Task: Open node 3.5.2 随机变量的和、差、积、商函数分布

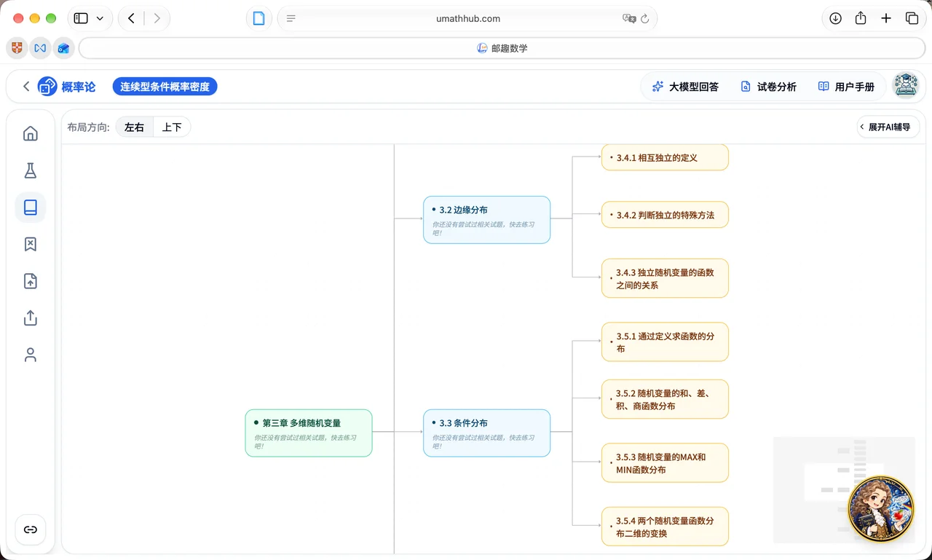Action: tap(665, 399)
